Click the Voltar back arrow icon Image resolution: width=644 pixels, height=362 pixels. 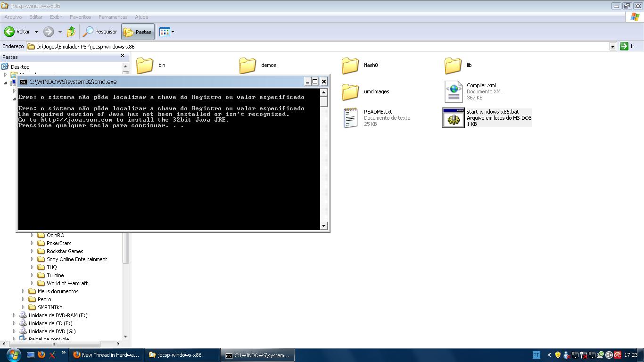point(9,32)
